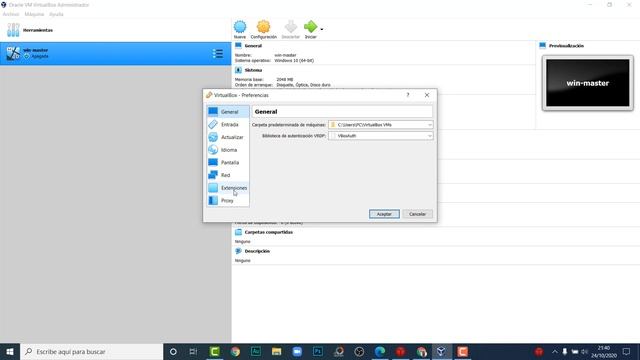The width and height of the screenshot is (640, 360).
Task: Expand the Iniciar dropdown arrow
Action: pyautogui.click(x=322, y=29)
